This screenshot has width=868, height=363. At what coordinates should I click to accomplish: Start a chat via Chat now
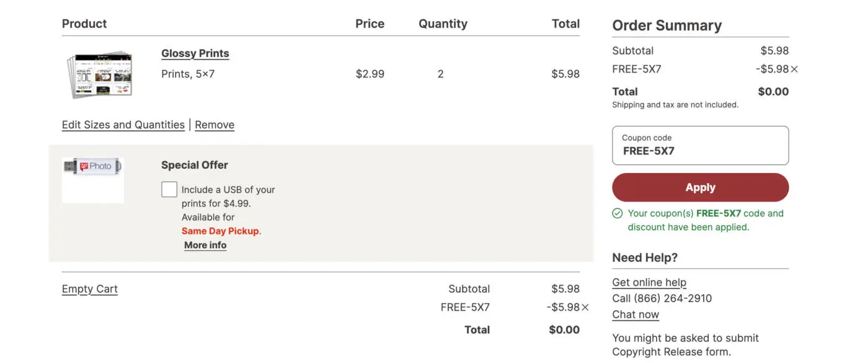coord(635,314)
